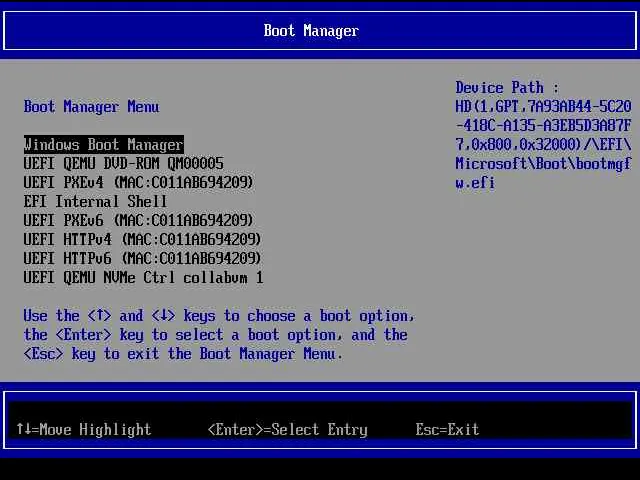Click the HD(1,GPT device path line
Viewport: 640px width, 480px height.
point(543,107)
